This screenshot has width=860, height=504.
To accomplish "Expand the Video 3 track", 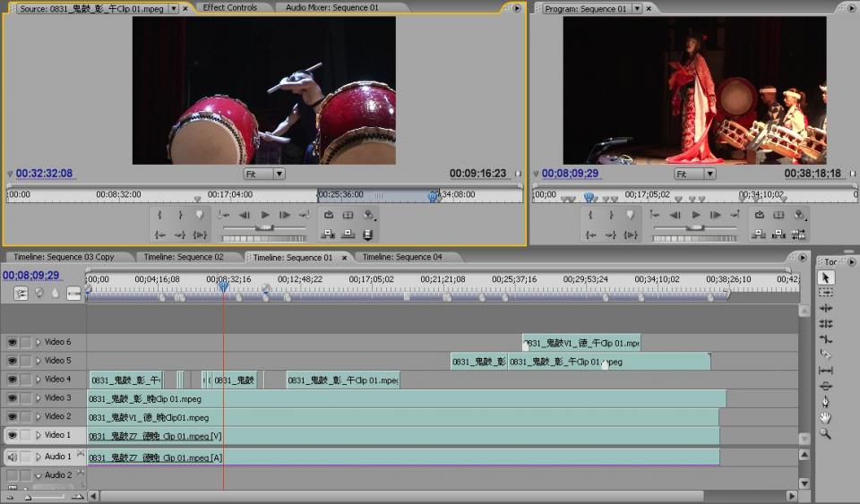I will click(38, 398).
